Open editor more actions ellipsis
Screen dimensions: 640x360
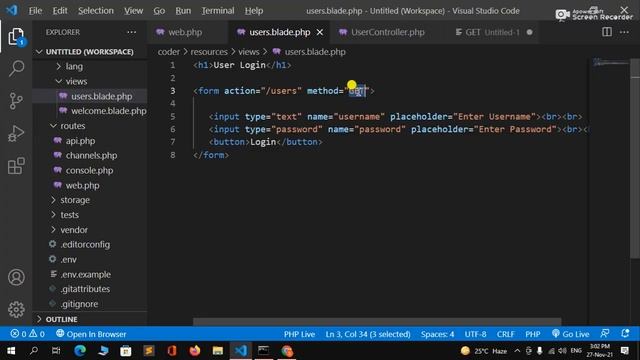point(624,32)
